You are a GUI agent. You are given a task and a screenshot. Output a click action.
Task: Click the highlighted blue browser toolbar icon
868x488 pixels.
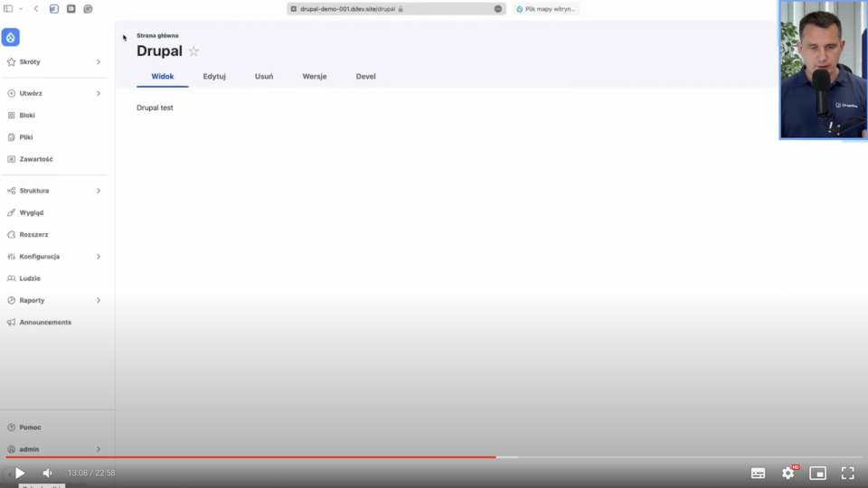(x=53, y=9)
